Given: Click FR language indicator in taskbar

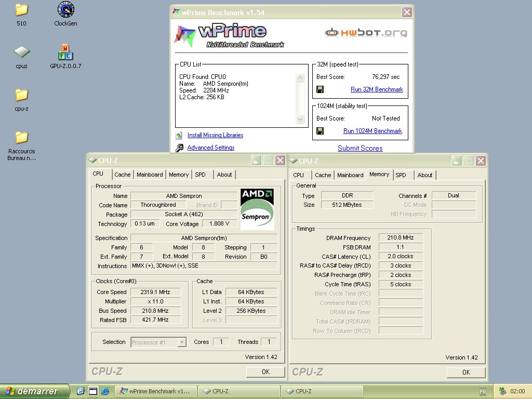Looking at the screenshot, I should [x=483, y=392].
